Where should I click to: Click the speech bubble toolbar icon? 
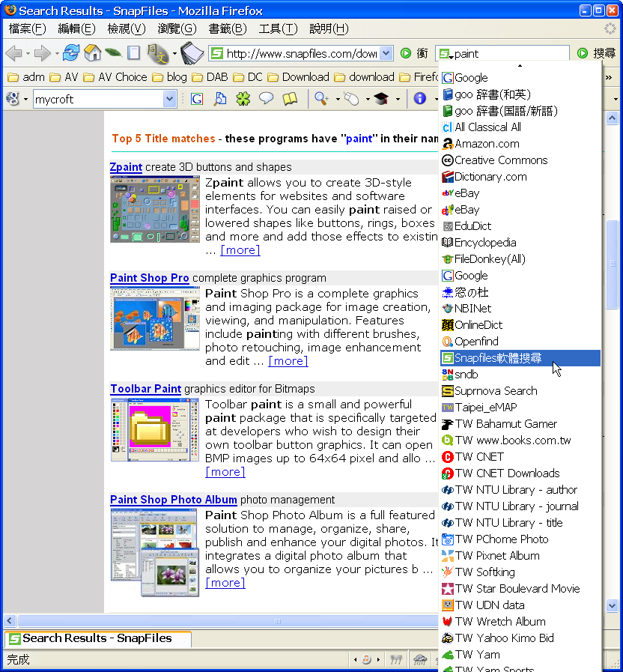(x=266, y=99)
